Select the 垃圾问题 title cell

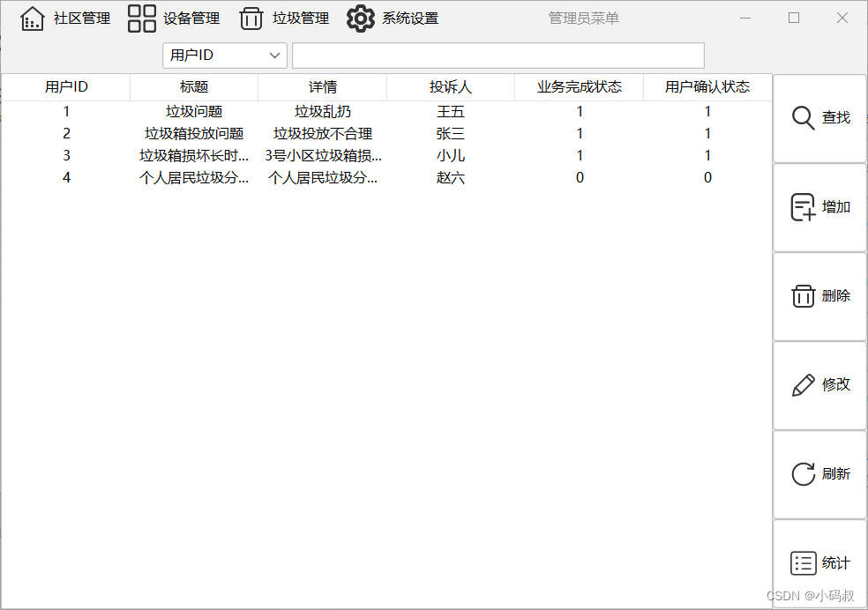click(194, 112)
